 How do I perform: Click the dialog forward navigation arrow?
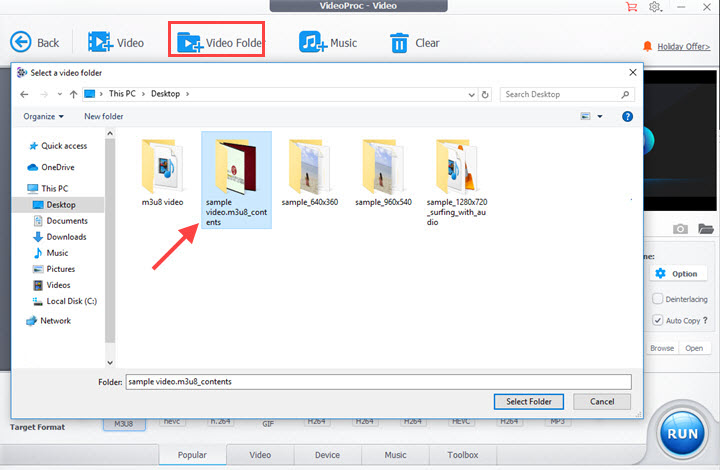[x=44, y=94]
